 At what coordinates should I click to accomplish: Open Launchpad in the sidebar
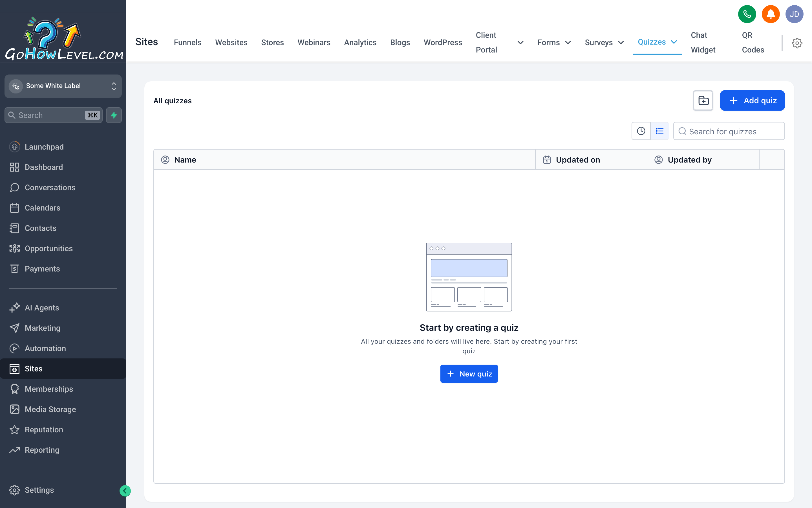tap(63, 147)
